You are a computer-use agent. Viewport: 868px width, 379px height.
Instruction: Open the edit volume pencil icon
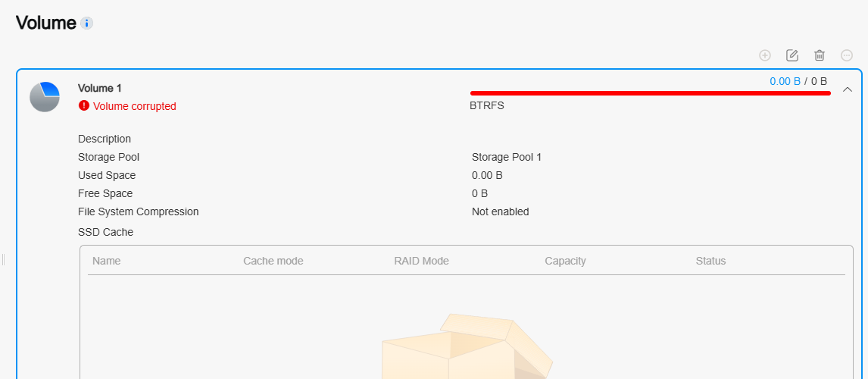pos(792,55)
